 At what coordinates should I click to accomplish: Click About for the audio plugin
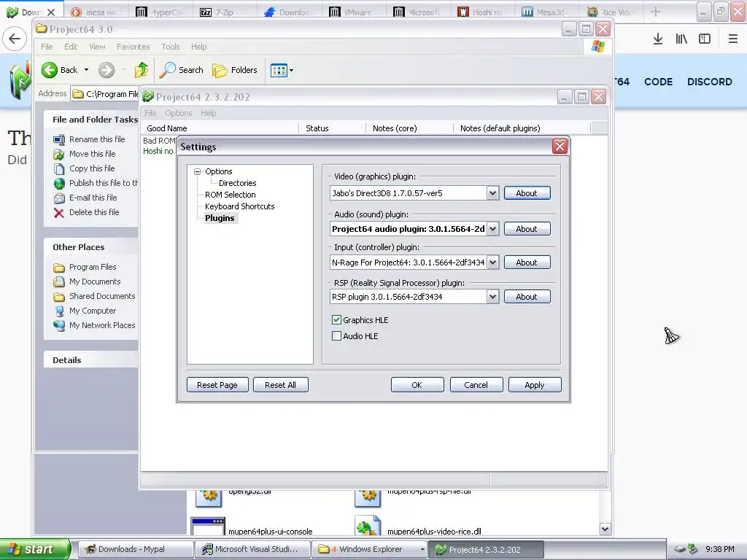coord(527,229)
